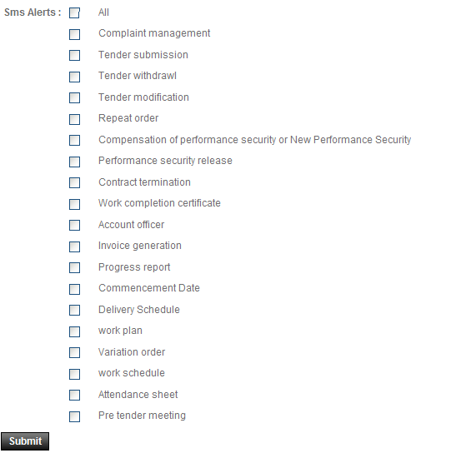476x453 pixels.
Task: Check Work completion certificate checkbox
Action: 74,204
